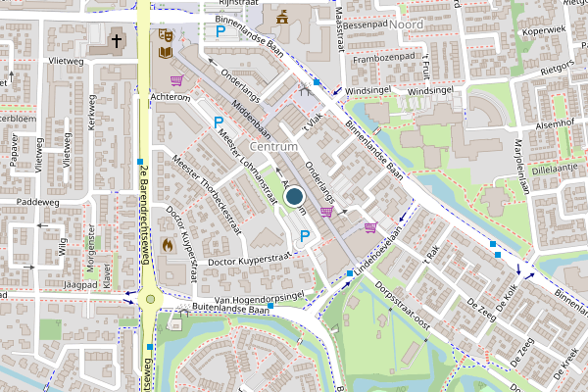Click the roundabout on 2e Barendrechtseweg
Screen dimensions: 588x392
(x=150, y=299)
